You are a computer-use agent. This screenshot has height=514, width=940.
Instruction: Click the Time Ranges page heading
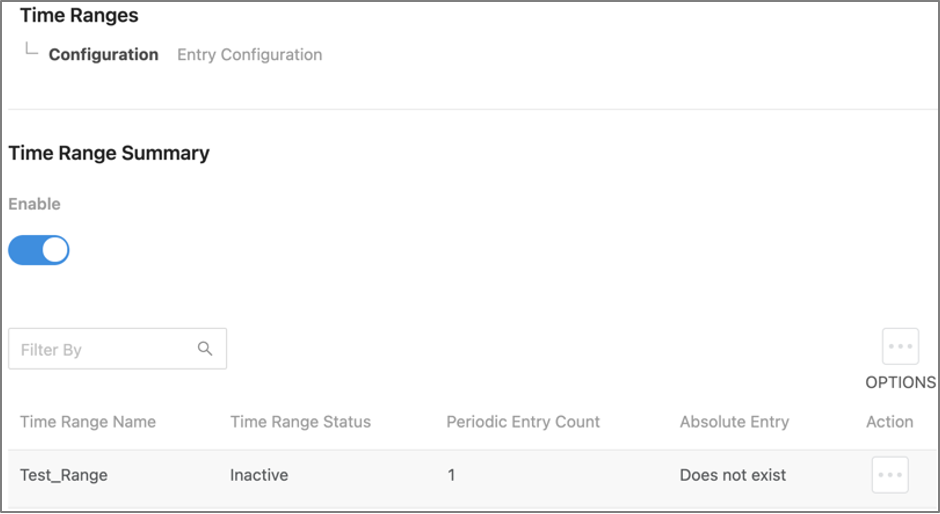point(79,15)
